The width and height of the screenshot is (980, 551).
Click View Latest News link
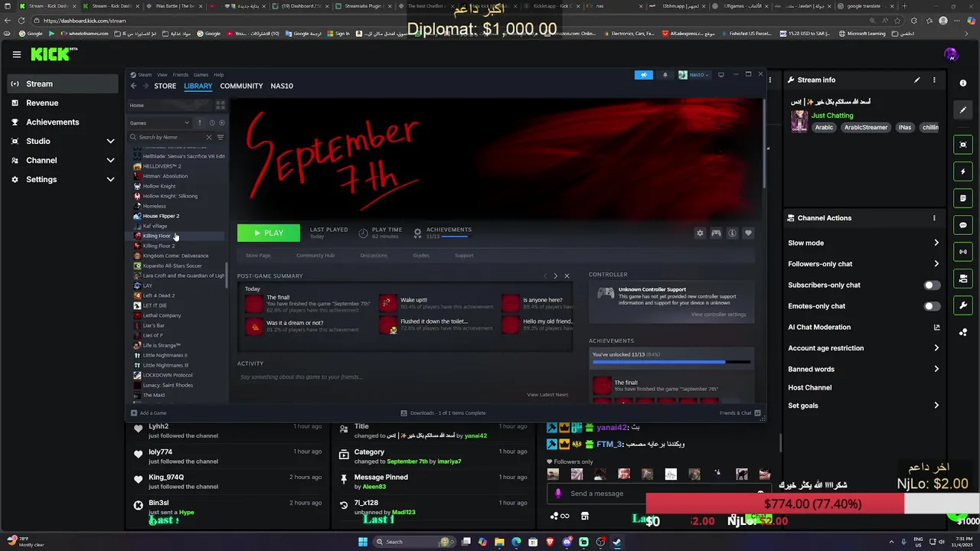547,395
